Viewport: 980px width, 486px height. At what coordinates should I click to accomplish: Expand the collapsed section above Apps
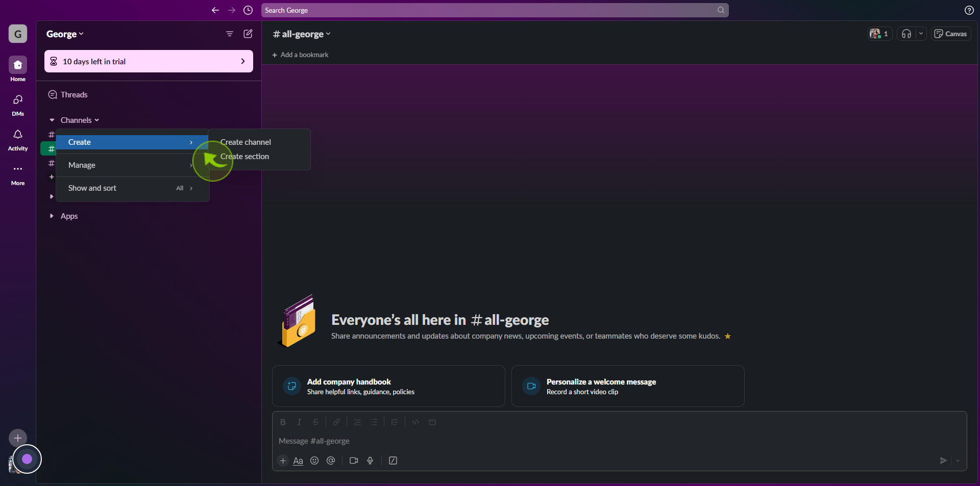tap(52, 196)
